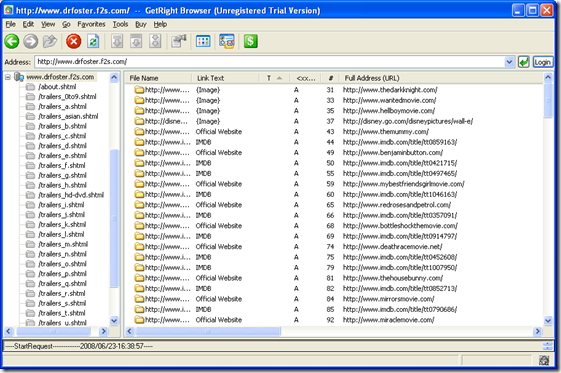Screen dimensions: 561x373
Task: Click link list scroll down arrow
Action: click(x=548, y=321)
